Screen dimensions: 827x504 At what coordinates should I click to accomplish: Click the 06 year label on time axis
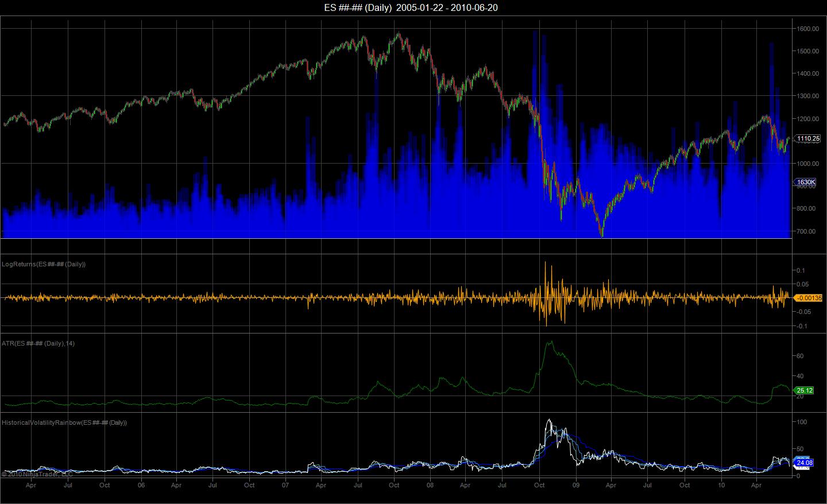pyautogui.click(x=141, y=485)
